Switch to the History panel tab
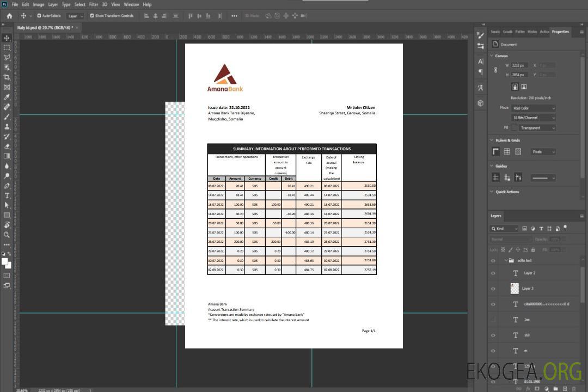This screenshot has width=588, height=392. [x=532, y=32]
